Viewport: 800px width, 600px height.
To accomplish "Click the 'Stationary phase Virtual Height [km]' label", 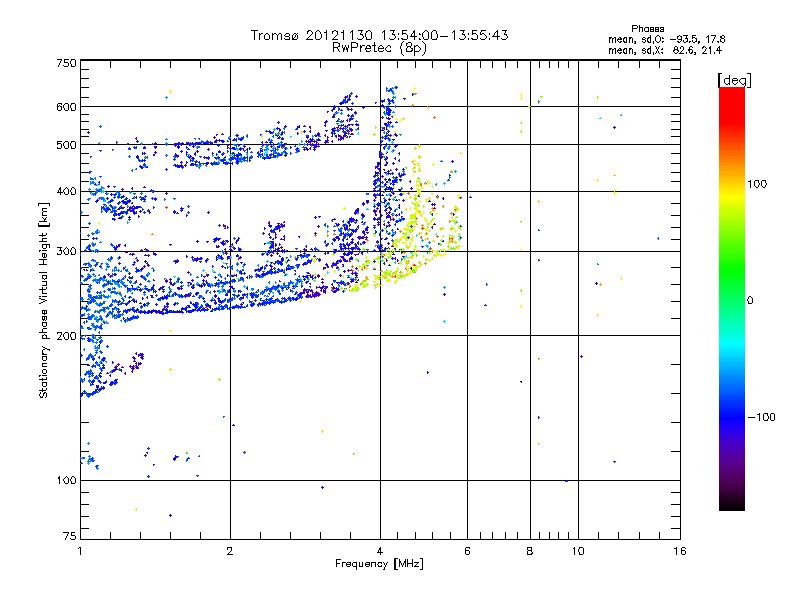I will coord(44,300).
